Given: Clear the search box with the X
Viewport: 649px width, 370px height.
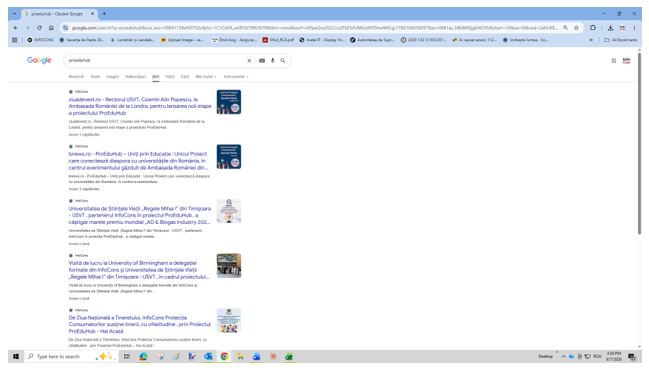Looking at the screenshot, I should pyautogui.click(x=249, y=60).
